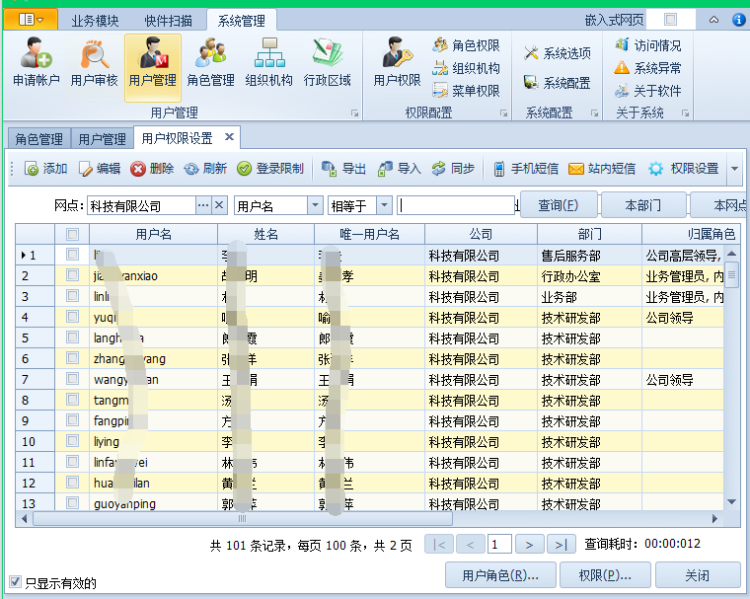
Task: Check the row 3 checkbox for 业务部
Action: click(x=72, y=296)
